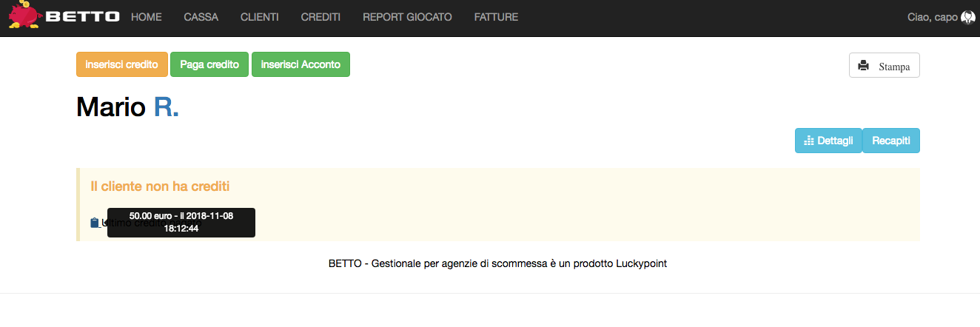Click the user avatar icon beside 'Ciao, capo'
Image resolution: width=980 pixels, height=327 pixels.
[x=968, y=17]
